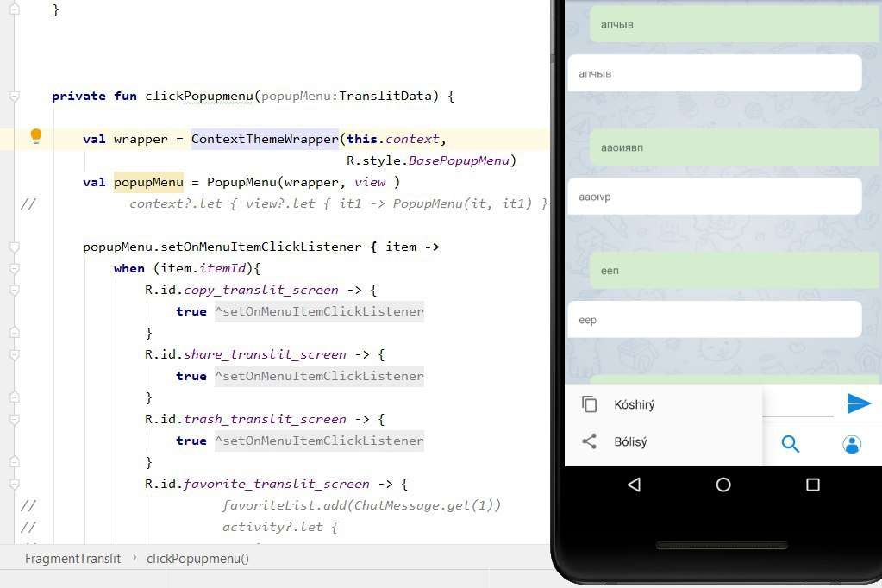The image size is (882, 588).
Task: Tap the blue send arrow icon
Action: (859, 403)
